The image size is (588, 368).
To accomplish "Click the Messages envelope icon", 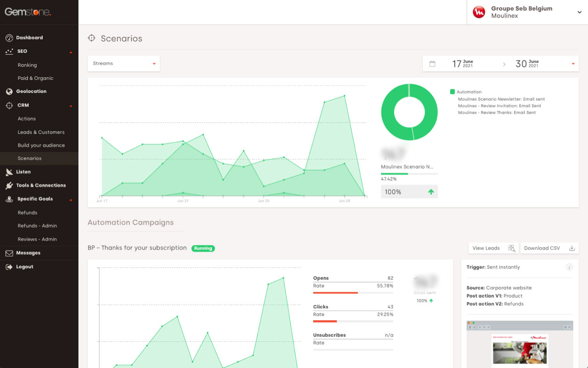I will click(x=9, y=253).
